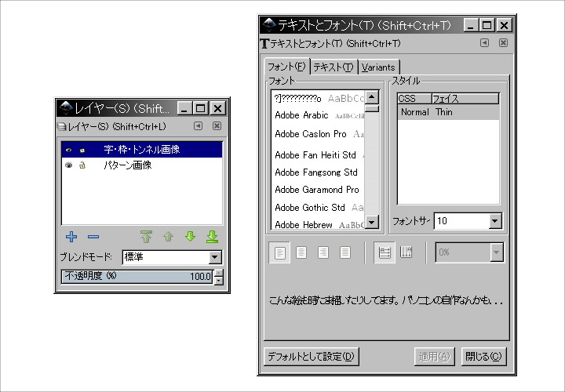
Task: Toggle visibility eye of パターン画像 layer
Action: tap(69, 165)
